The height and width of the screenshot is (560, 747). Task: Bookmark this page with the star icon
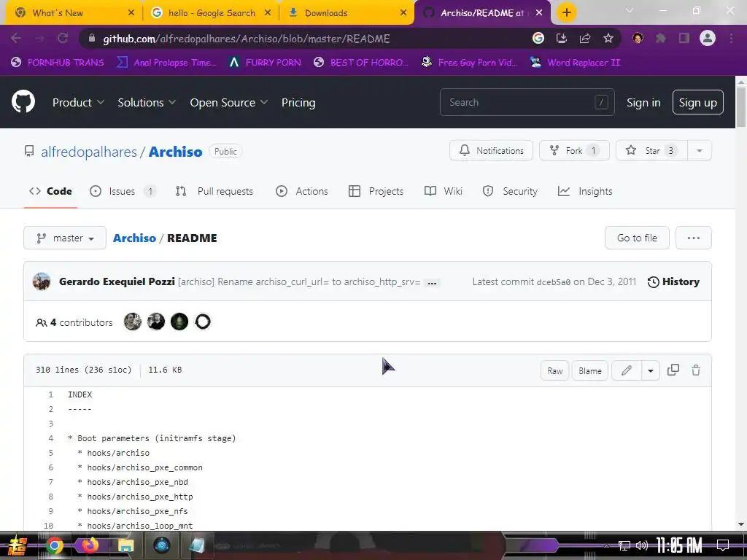tap(608, 38)
